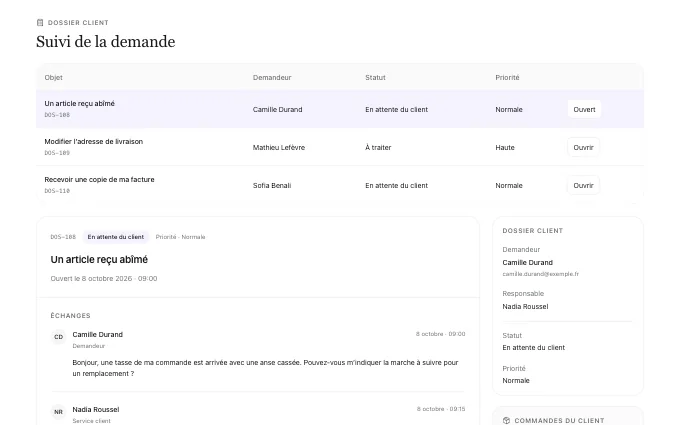Click the ÉCHANGES section heading
Image resolution: width=680 pixels, height=425 pixels.
[70, 315]
